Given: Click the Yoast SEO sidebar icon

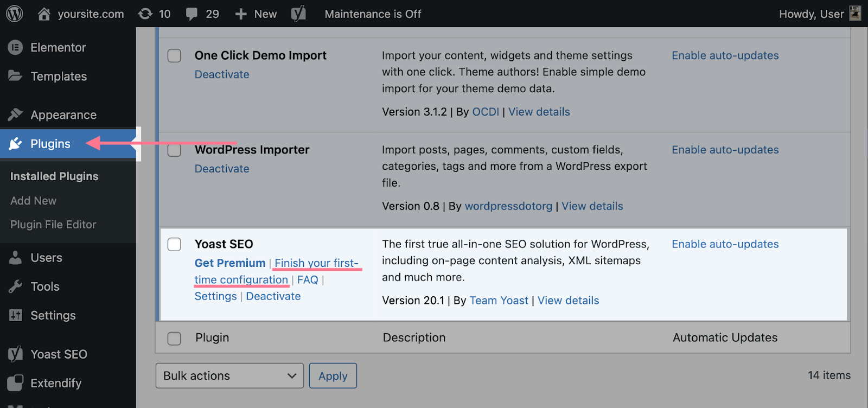Looking at the screenshot, I should pyautogui.click(x=15, y=354).
